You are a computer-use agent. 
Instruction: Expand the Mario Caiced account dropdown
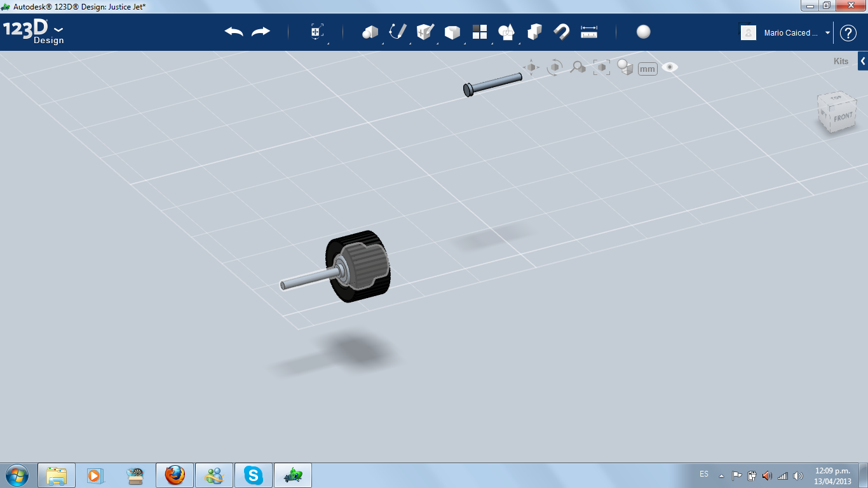(x=827, y=33)
